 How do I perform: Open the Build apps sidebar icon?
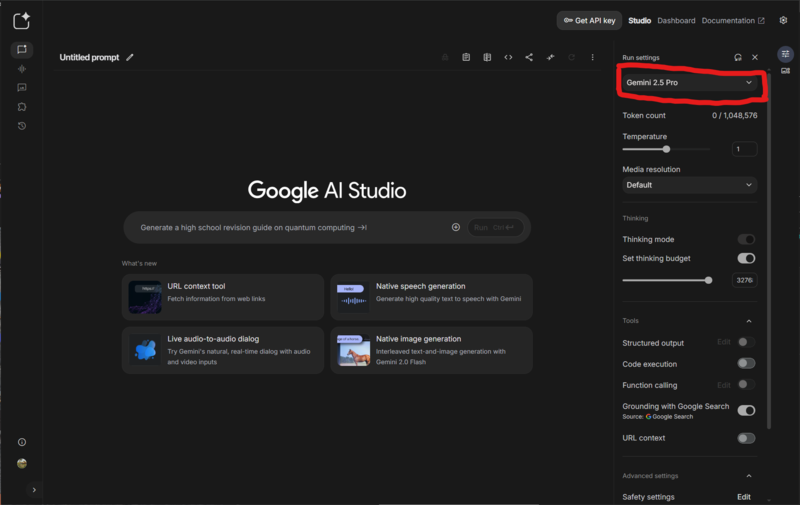tap(21, 107)
